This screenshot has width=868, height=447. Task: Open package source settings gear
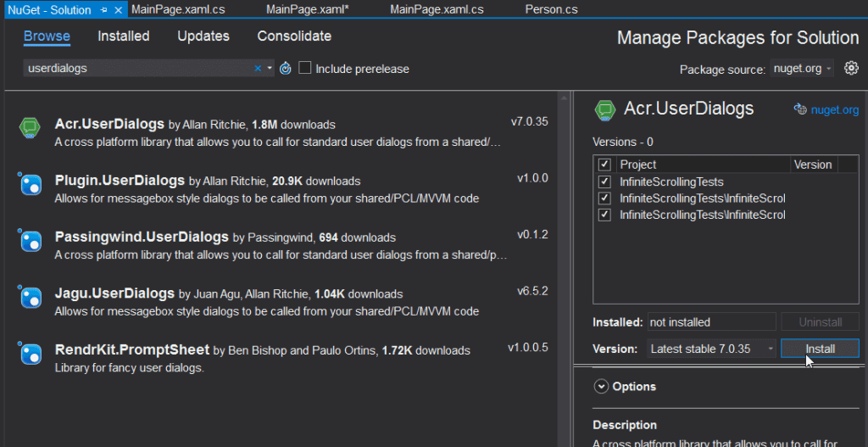click(851, 68)
